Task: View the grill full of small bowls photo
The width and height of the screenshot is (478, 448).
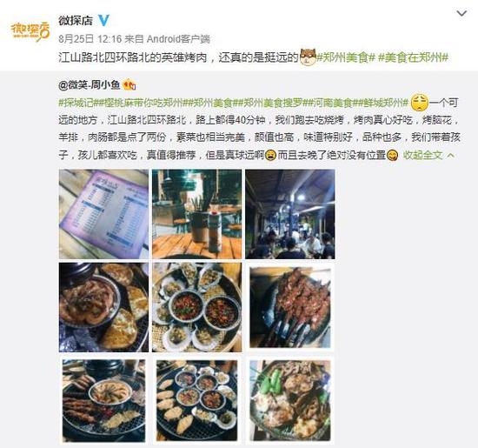Action: pyautogui.click(x=197, y=401)
